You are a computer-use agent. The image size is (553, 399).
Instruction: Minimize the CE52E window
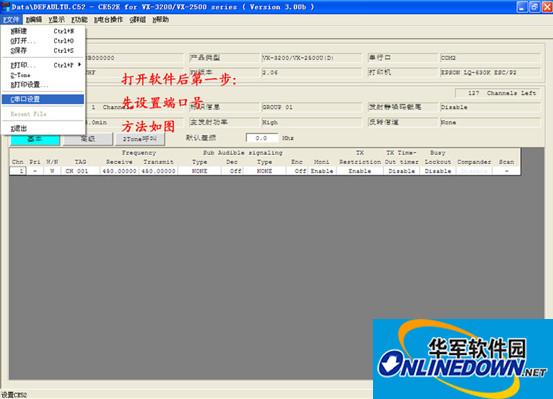point(522,7)
